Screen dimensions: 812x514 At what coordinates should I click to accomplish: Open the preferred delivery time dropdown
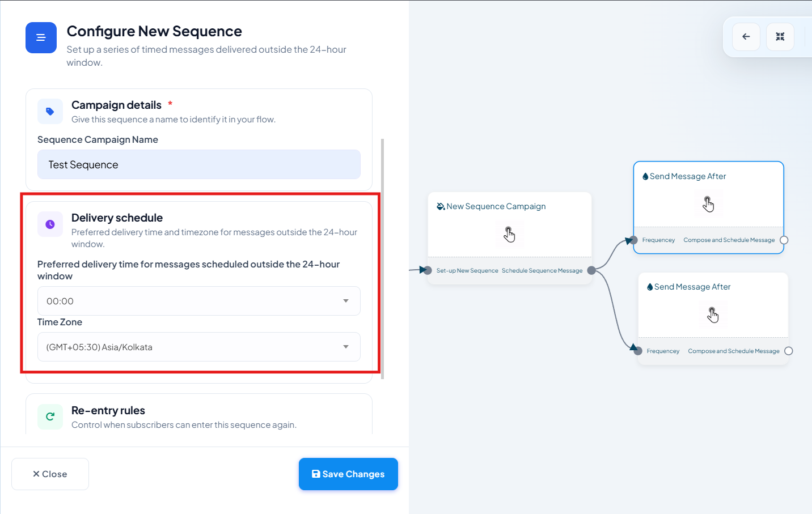pyautogui.click(x=198, y=301)
